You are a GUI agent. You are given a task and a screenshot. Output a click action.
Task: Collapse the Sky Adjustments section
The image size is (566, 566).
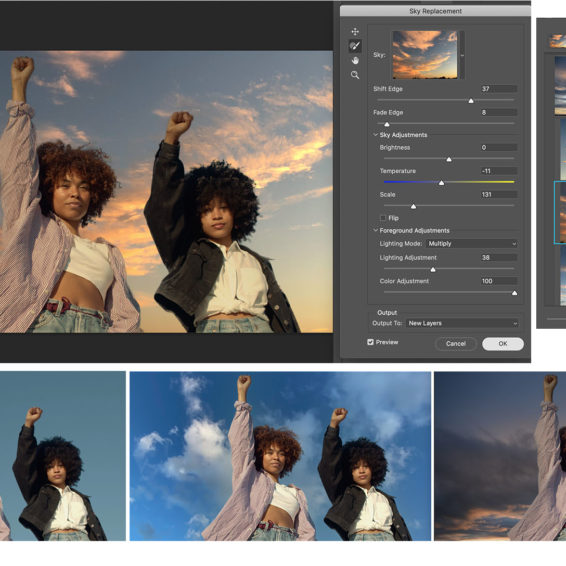coord(375,135)
